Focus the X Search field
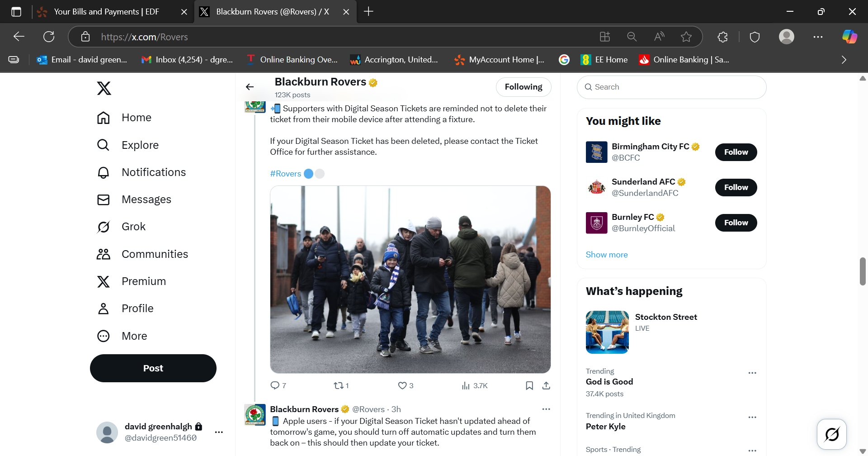This screenshot has width=868, height=456. [x=671, y=87]
